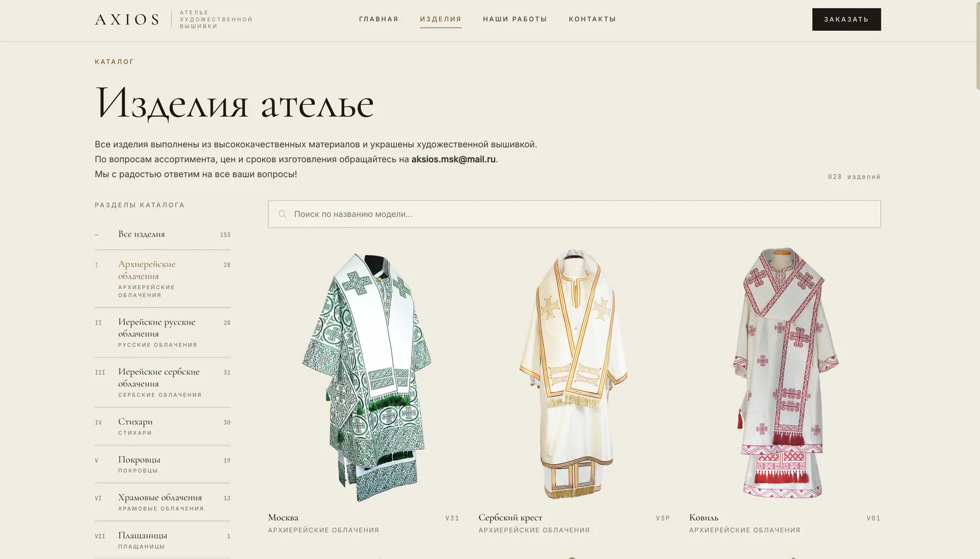The width and height of the screenshot is (980, 559).
Task: Select the Плащаницы catalog section
Action: [x=162, y=540]
